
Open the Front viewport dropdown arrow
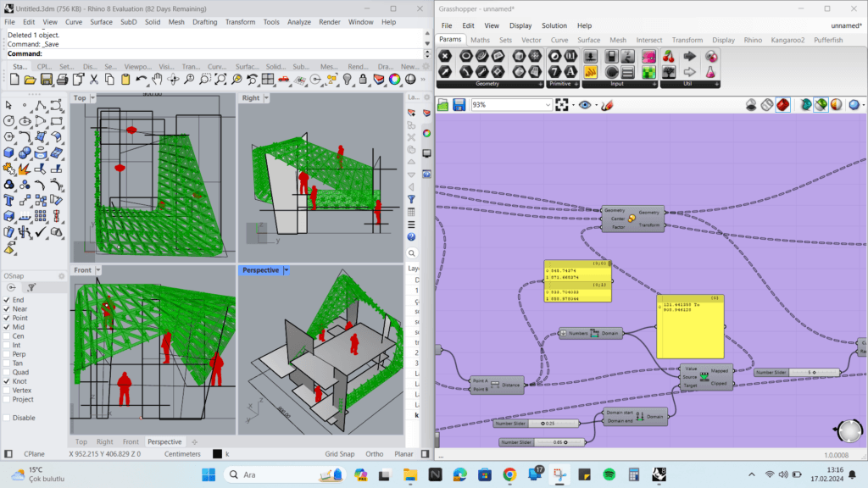click(x=98, y=270)
